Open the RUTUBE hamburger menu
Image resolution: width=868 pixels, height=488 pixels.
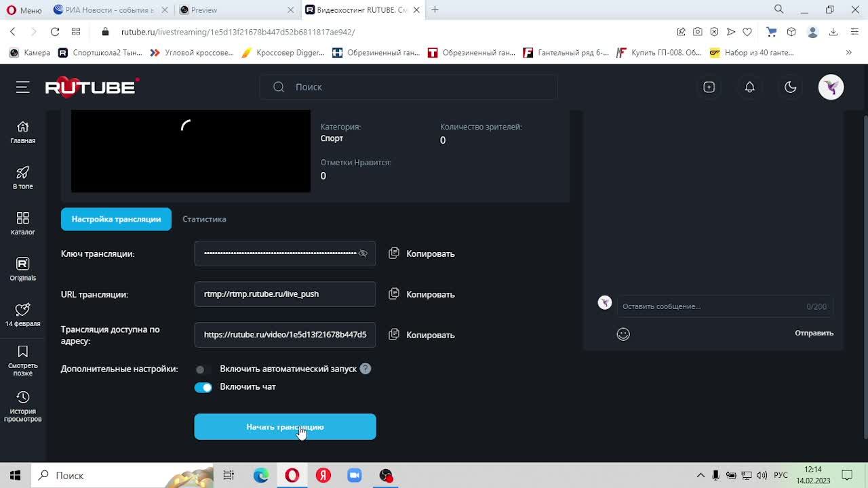point(23,87)
